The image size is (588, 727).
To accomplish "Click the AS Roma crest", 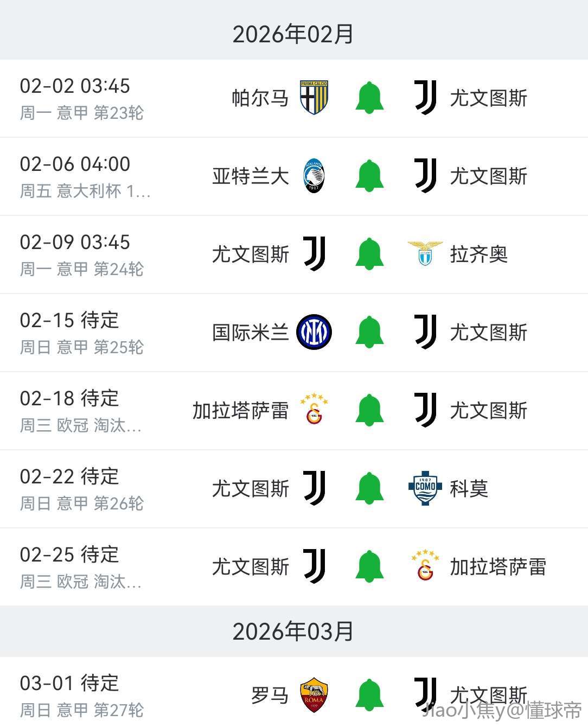I will point(314,694).
